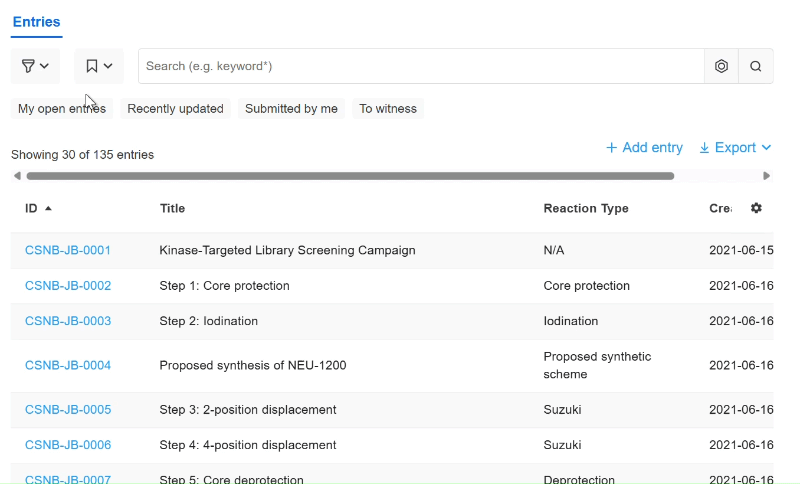Open entry CSNB-JB-0003

[x=68, y=321]
